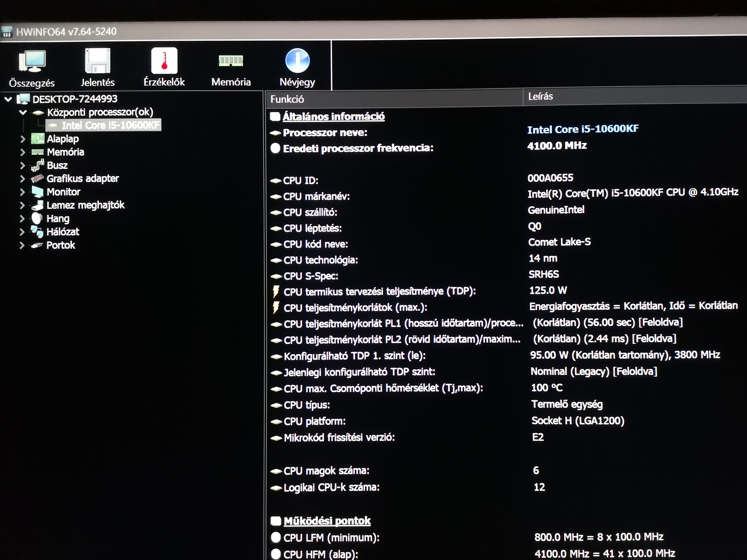Click the Intel Core i5-10600KF value in Leírás

click(x=583, y=129)
